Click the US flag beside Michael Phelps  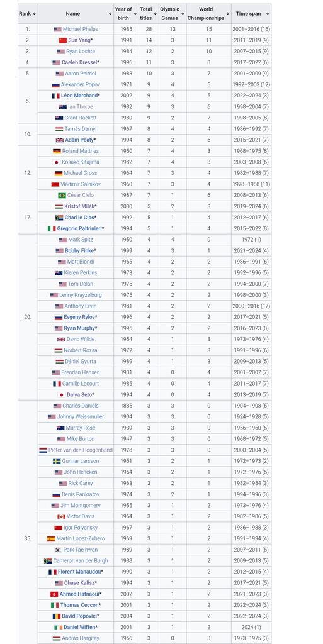(57, 30)
